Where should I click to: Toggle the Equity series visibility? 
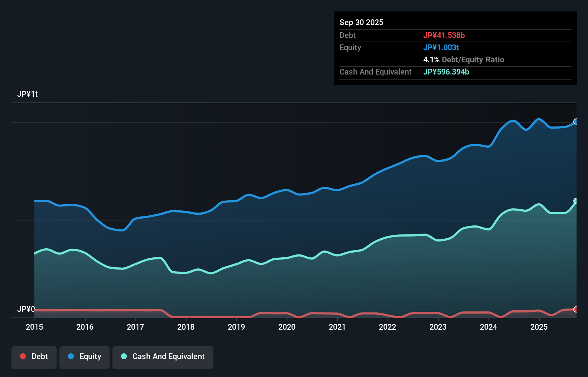84,356
